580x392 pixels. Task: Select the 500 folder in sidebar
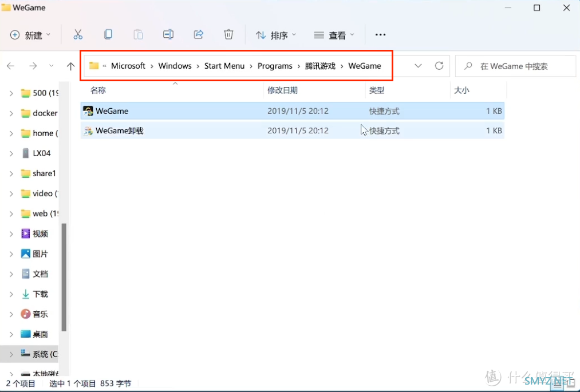tap(40, 93)
